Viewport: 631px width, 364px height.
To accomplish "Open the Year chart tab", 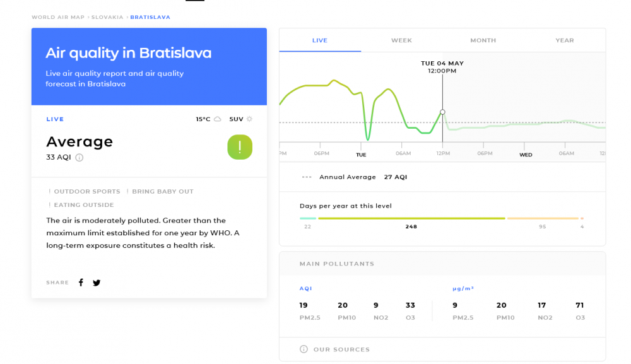I will coord(564,40).
